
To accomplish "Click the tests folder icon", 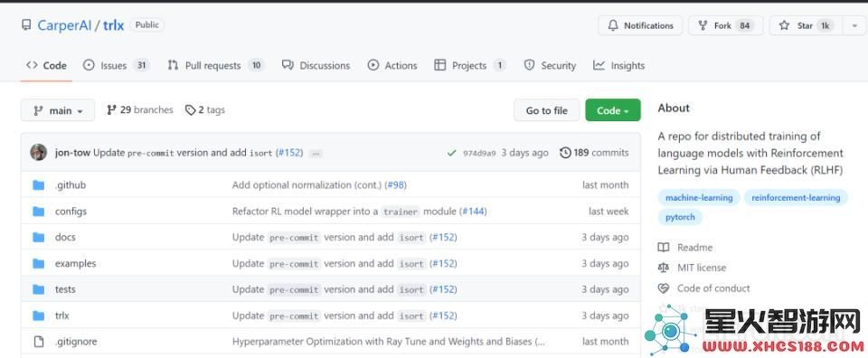I will pyautogui.click(x=38, y=288).
